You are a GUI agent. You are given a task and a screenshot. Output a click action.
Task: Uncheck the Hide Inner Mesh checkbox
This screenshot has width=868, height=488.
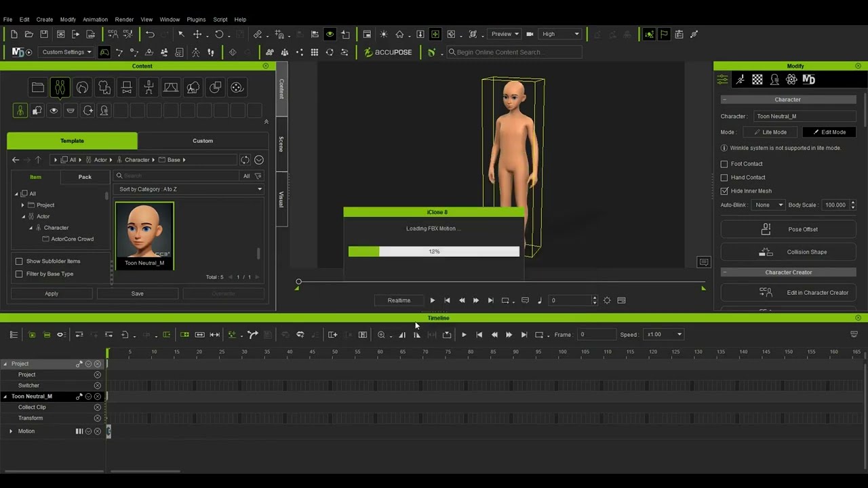click(724, 191)
